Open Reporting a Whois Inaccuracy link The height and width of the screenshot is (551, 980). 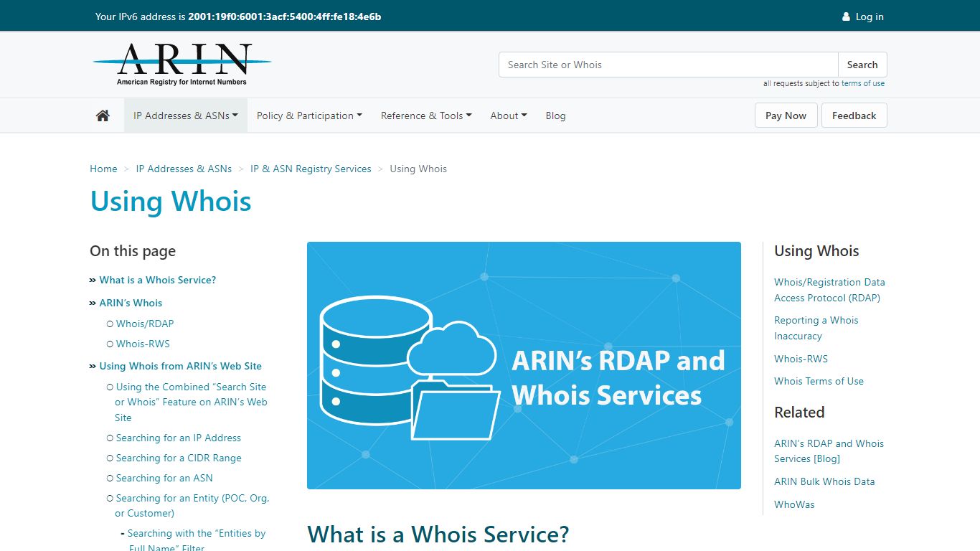coord(816,328)
